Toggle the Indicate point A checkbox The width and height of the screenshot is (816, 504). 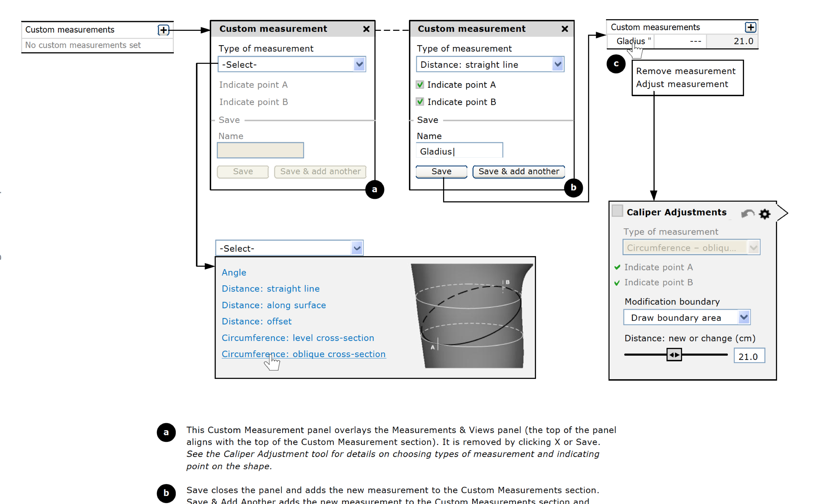click(420, 85)
